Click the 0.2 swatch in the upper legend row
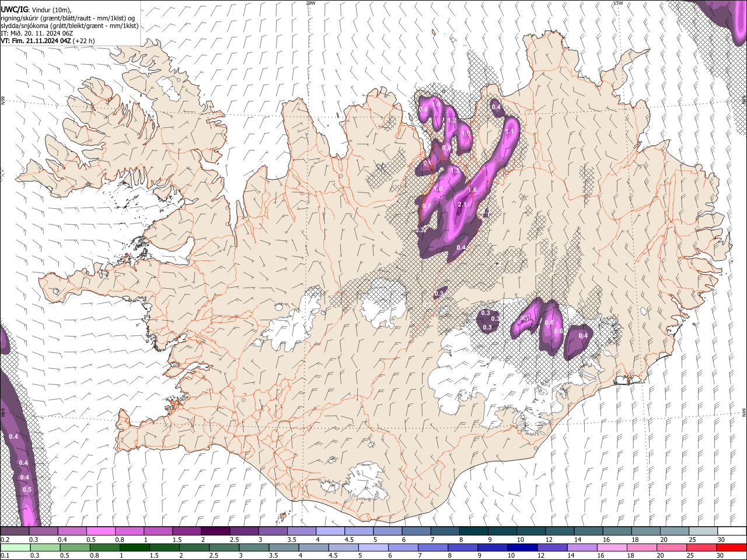This screenshot has width=747, height=560. click(x=15, y=531)
